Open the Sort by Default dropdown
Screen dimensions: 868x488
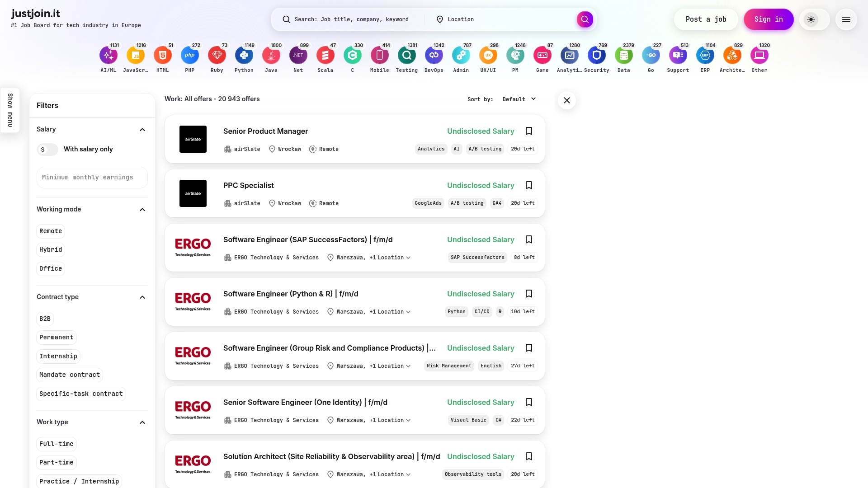click(519, 99)
